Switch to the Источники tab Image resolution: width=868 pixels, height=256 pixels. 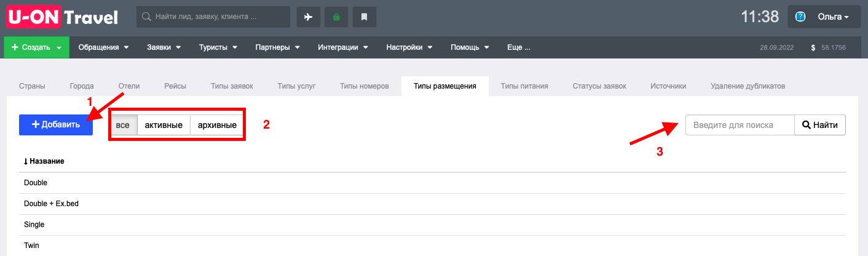[x=668, y=86]
